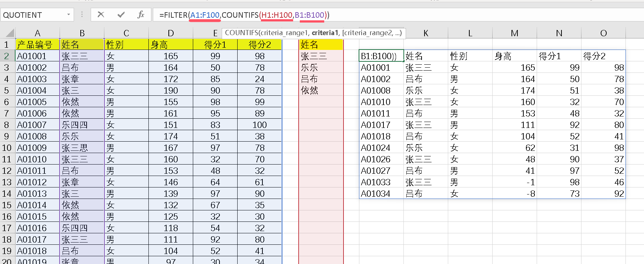The image size is (644, 264).
Task: Select cell 乐四四 in row 8
Action: click(x=82, y=125)
